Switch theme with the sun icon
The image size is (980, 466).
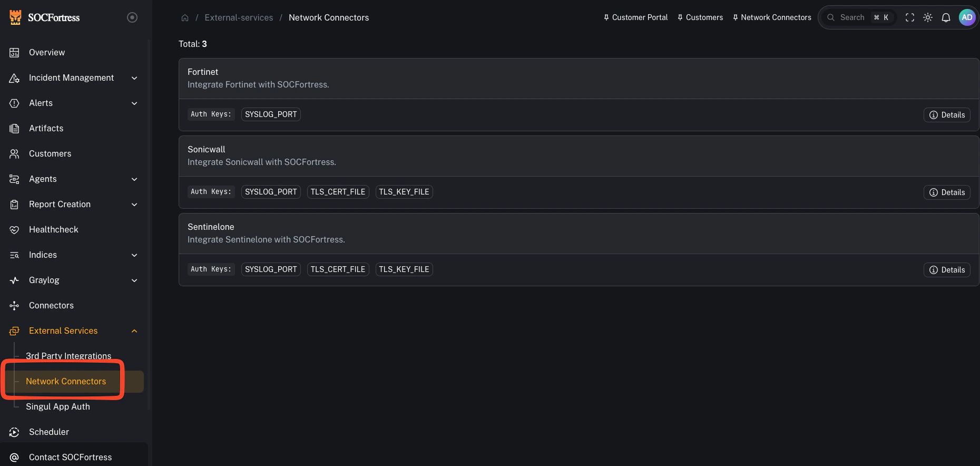tap(928, 17)
